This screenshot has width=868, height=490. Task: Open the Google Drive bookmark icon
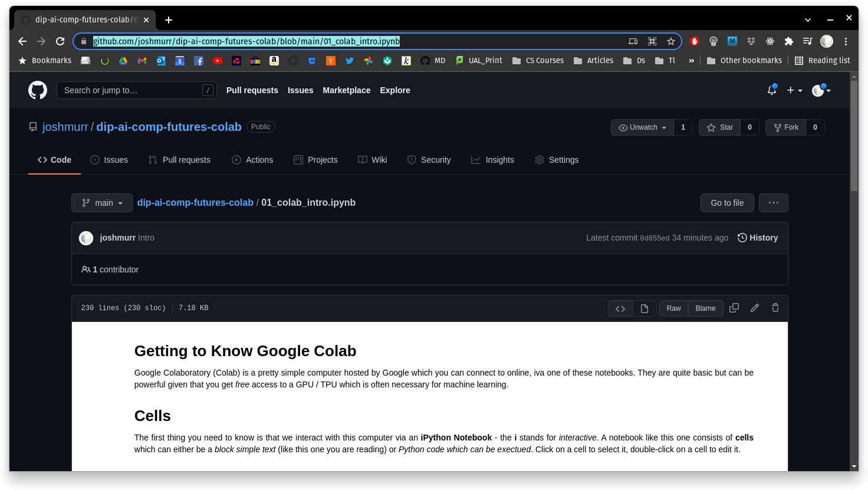pyautogui.click(x=123, y=60)
